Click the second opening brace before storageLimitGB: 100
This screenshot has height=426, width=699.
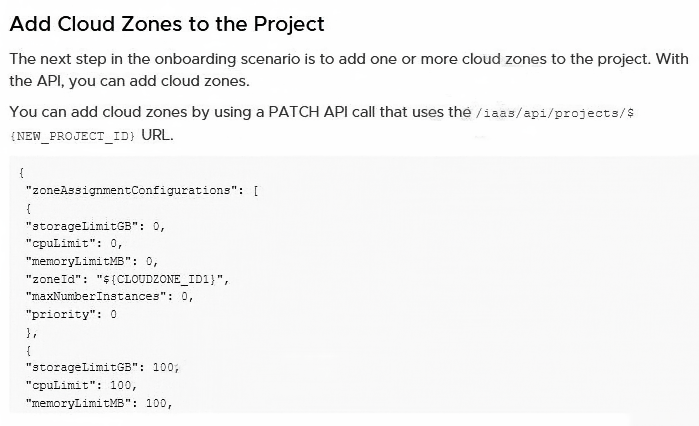click(29, 351)
